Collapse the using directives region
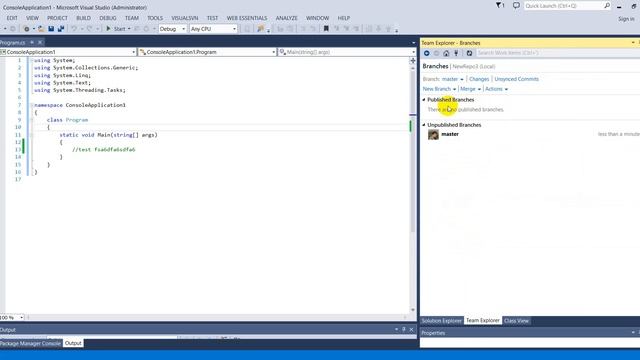This screenshot has height=360, width=640. click(x=31, y=60)
